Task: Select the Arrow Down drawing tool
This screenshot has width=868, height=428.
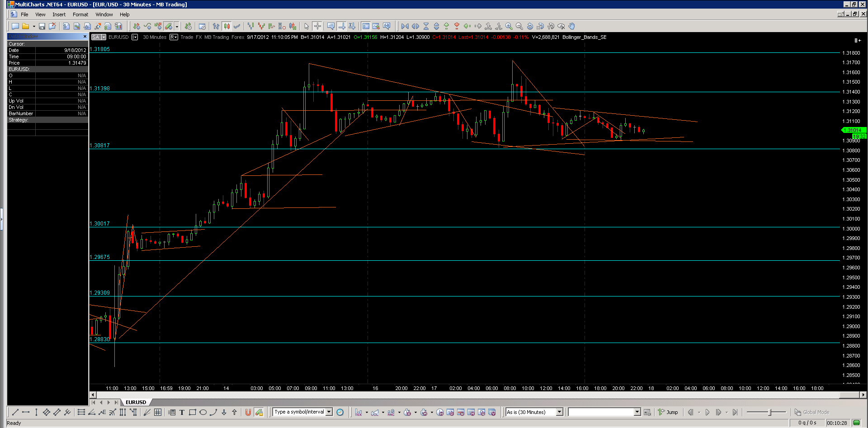Action: 224,412
